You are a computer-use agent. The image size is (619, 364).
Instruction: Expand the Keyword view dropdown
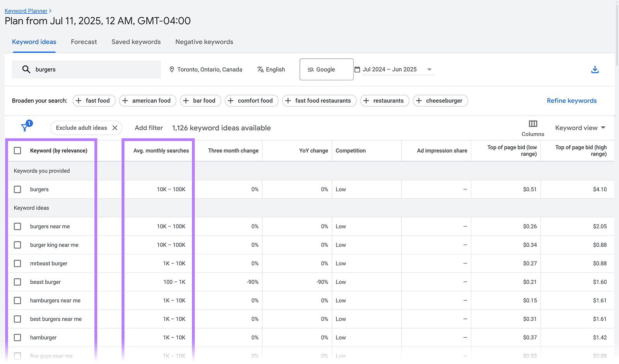(580, 128)
